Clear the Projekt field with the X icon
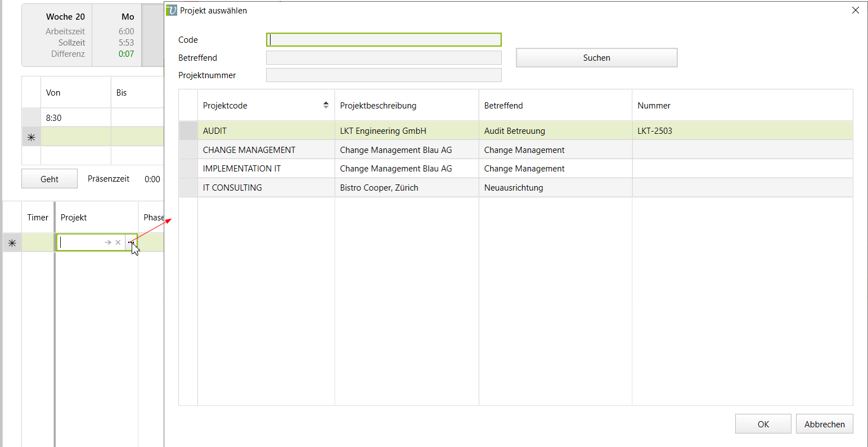The width and height of the screenshot is (868, 447). pos(118,242)
